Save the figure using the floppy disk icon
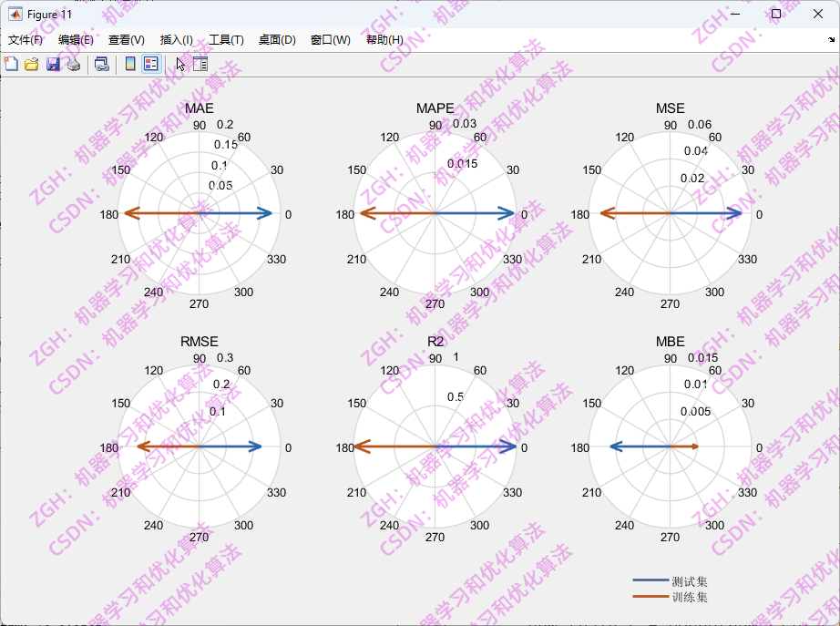 53,65
